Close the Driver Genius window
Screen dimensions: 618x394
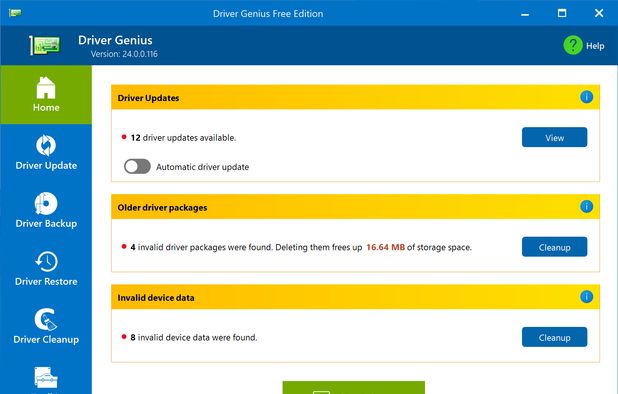pos(599,13)
